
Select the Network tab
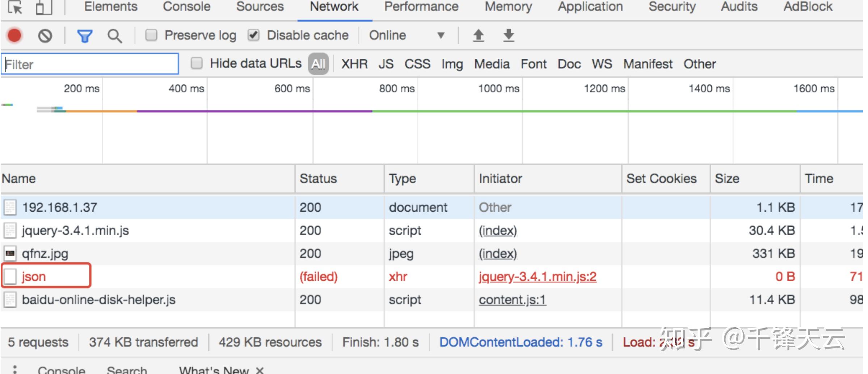tap(334, 7)
